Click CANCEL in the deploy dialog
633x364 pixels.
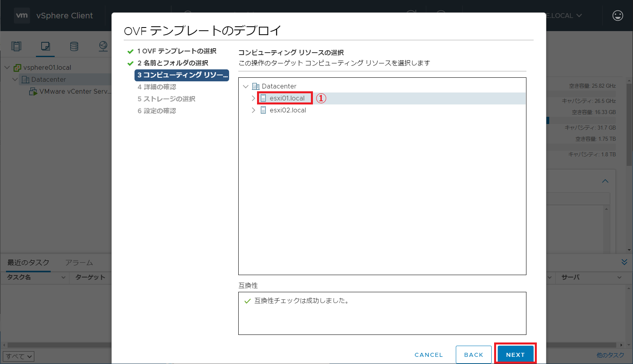click(x=429, y=355)
